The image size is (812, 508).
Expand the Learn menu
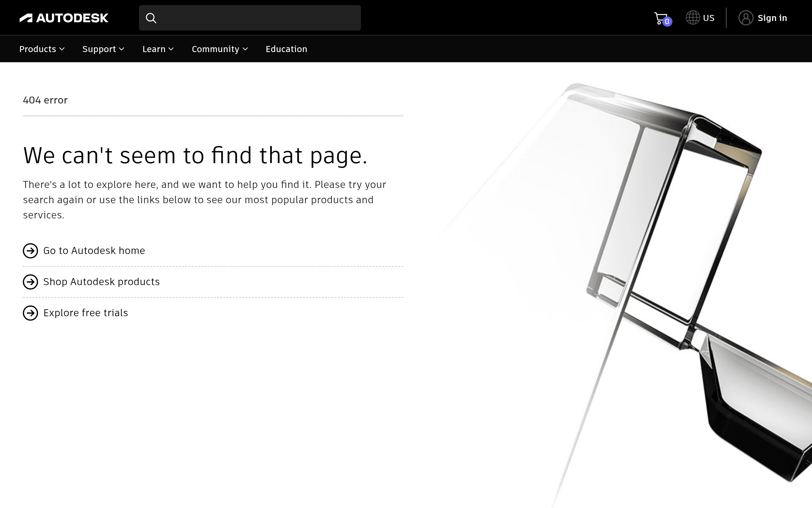tap(158, 49)
